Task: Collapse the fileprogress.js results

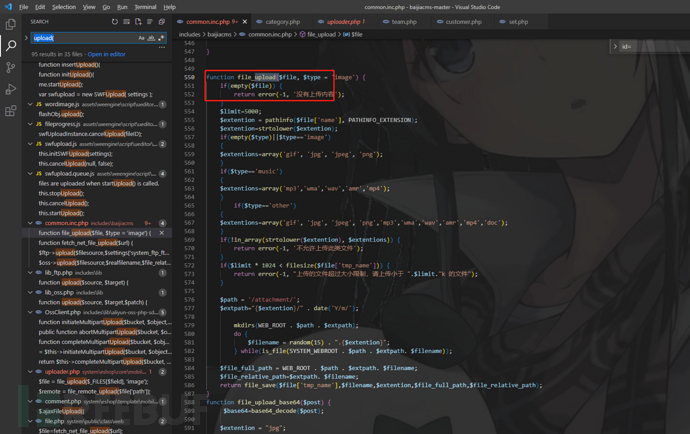Action: [x=30, y=124]
